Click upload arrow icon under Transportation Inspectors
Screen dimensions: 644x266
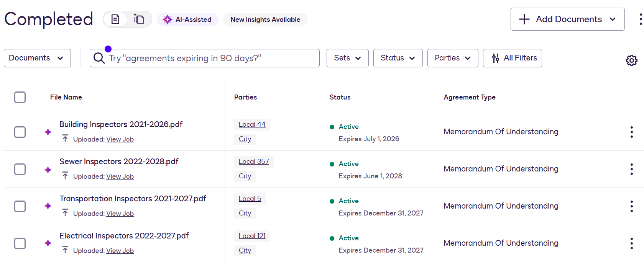(x=65, y=213)
